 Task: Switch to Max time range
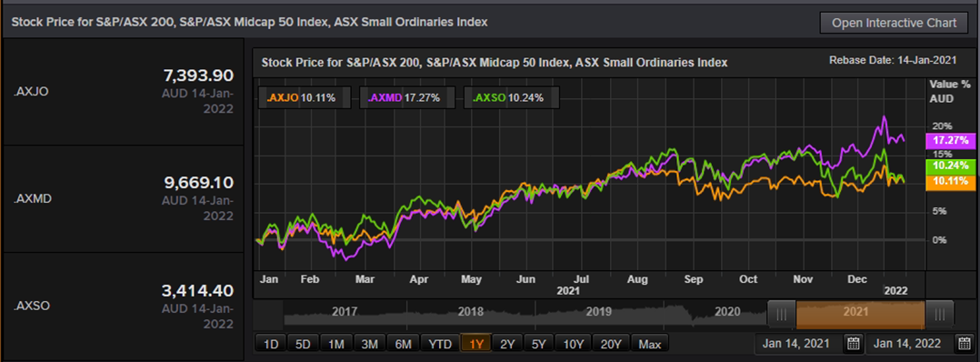pyautogui.click(x=650, y=344)
